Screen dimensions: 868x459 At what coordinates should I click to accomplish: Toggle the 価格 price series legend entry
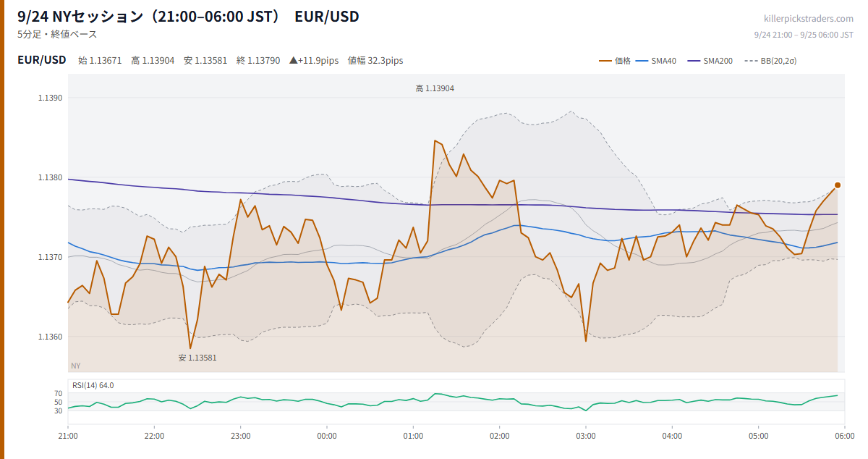click(615, 61)
